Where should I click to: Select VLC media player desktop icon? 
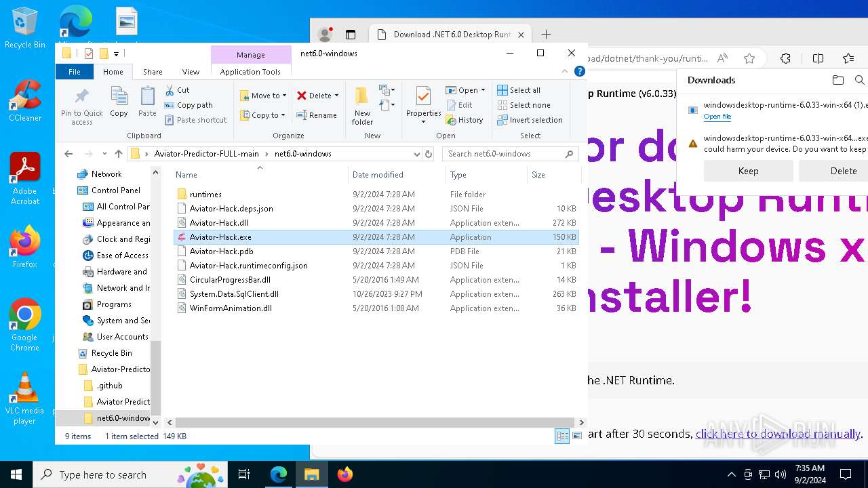tap(25, 399)
